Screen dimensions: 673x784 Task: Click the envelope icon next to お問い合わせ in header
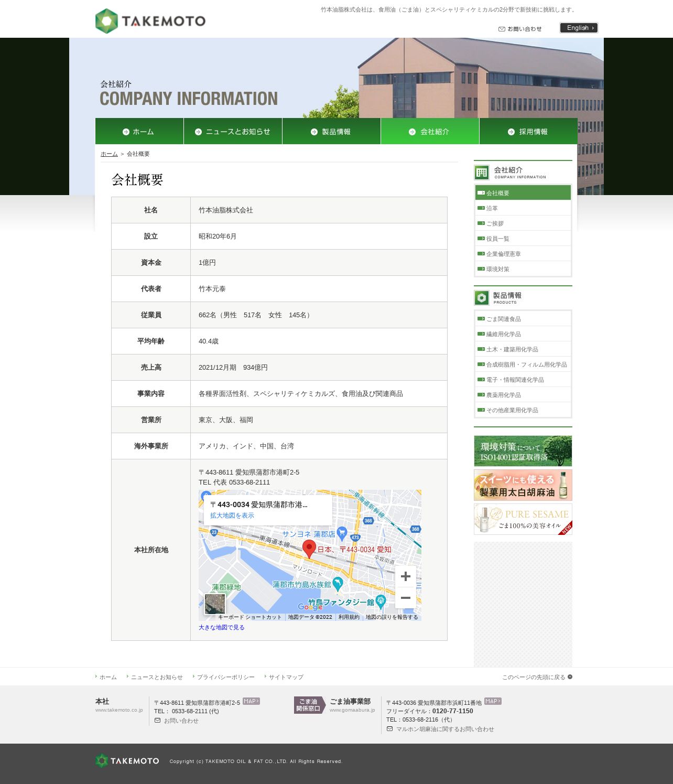pos(502,29)
